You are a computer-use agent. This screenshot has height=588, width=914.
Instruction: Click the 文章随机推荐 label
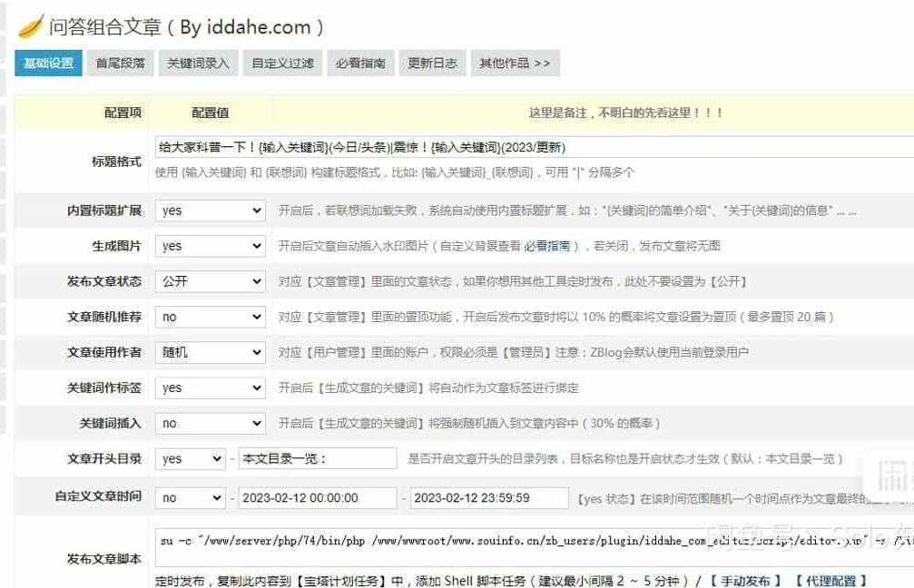point(104,317)
